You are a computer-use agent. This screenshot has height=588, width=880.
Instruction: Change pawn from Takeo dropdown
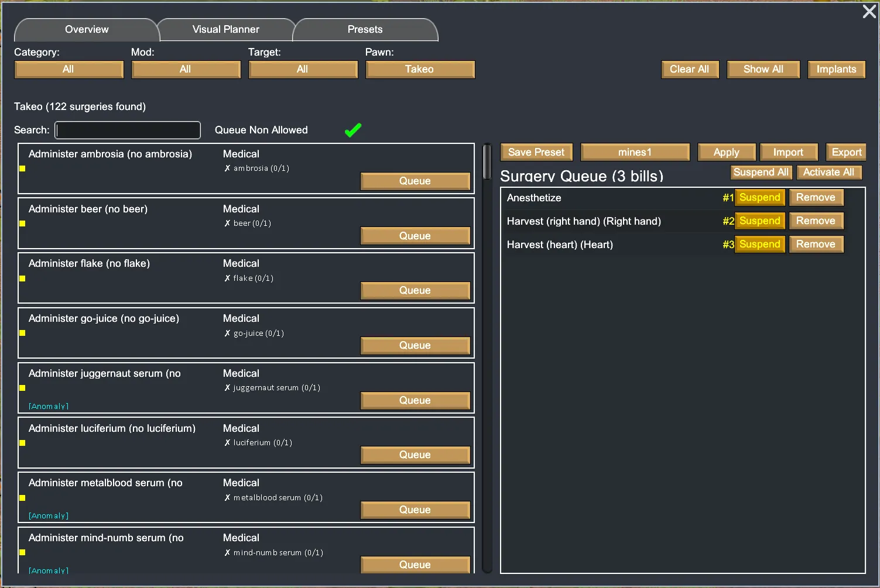[x=420, y=70]
